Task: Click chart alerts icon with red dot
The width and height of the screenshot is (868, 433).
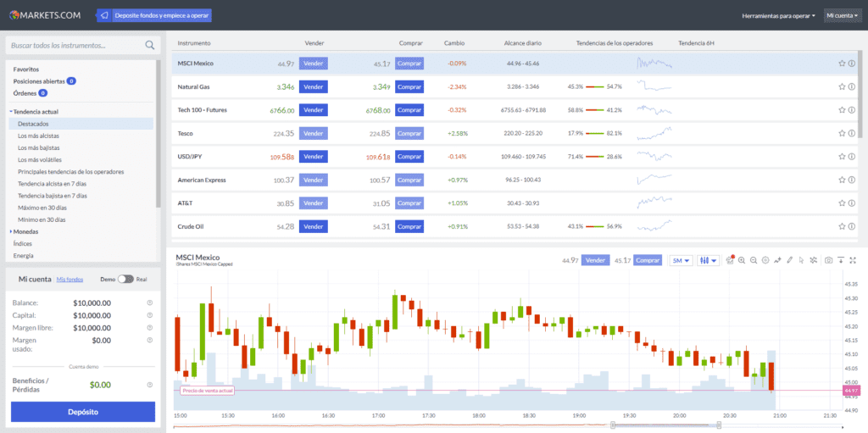Action: [730, 260]
